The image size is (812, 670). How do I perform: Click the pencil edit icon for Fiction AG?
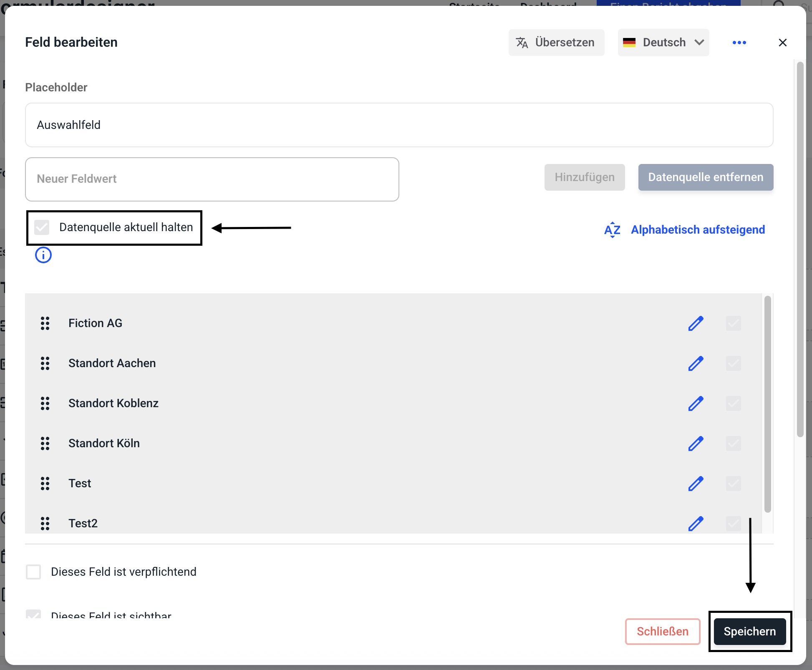[696, 323]
